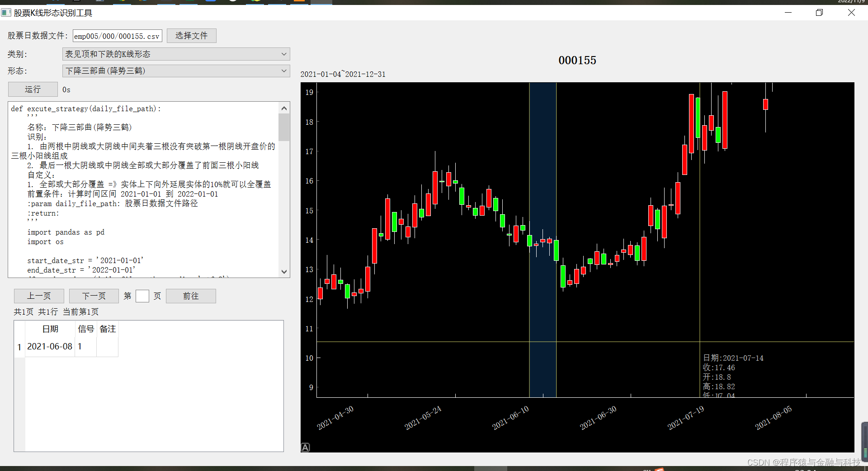Go to previous page with 上一页
This screenshot has height=471, width=868.
click(39, 296)
